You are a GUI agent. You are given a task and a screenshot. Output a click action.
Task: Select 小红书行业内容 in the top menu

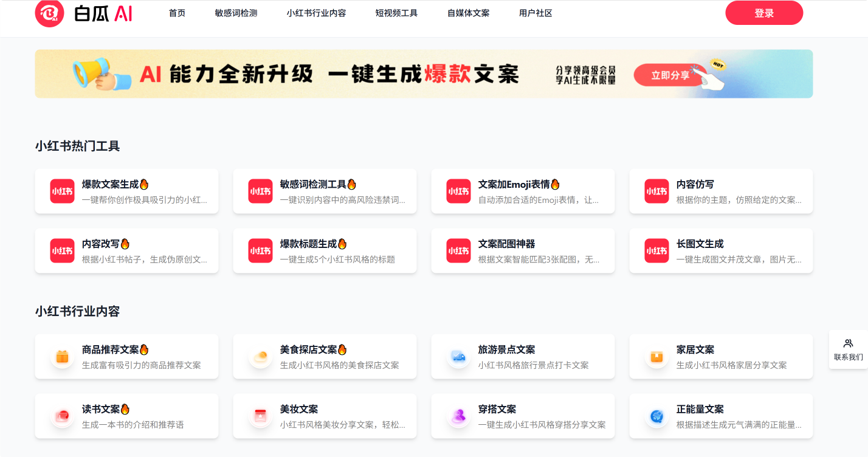click(x=316, y=13)
